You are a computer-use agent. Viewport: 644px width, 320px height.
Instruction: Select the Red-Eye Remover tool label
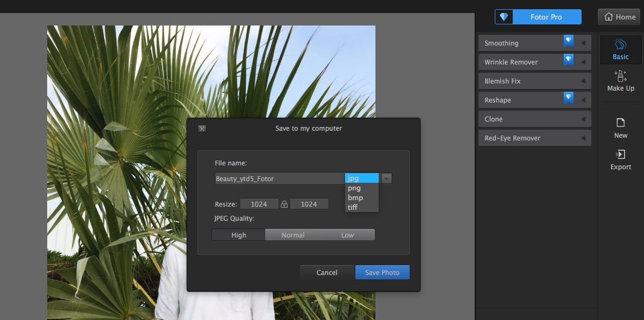(512, 138)
